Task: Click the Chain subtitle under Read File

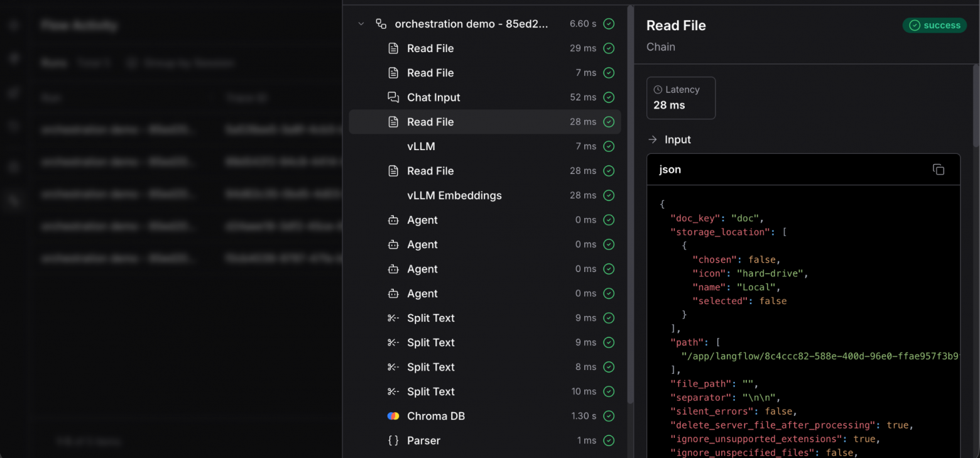Action: [x=661, y=46]
